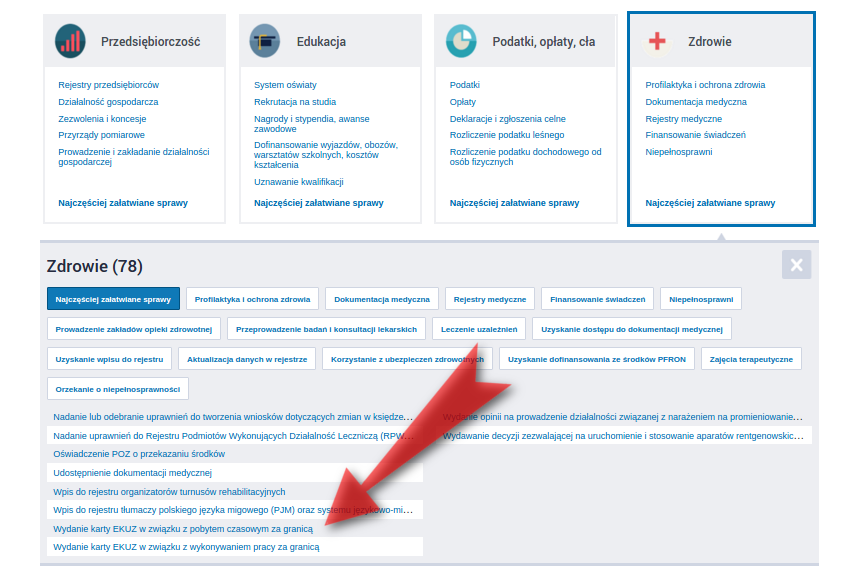The height and width of the screenshot is (582, 848).
Task: Click the Edukacja graduation cap icon
Action: [x=265, y=41]
